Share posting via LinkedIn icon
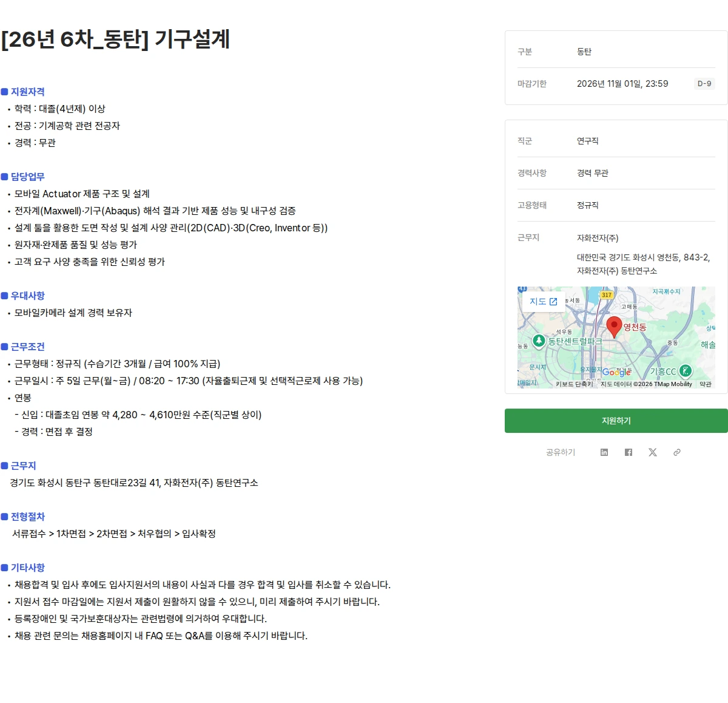728x703 pixels. click(x=604, y=452)
